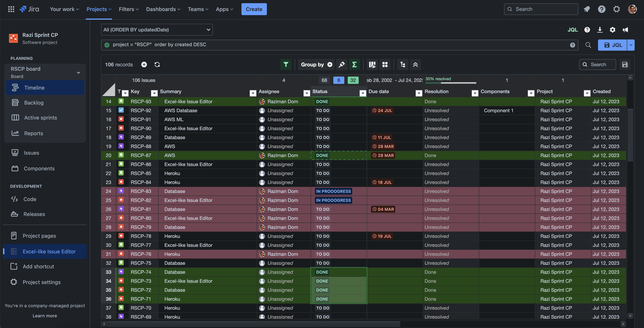
Task: Click the refresh records icon
Action: [157, 65]
